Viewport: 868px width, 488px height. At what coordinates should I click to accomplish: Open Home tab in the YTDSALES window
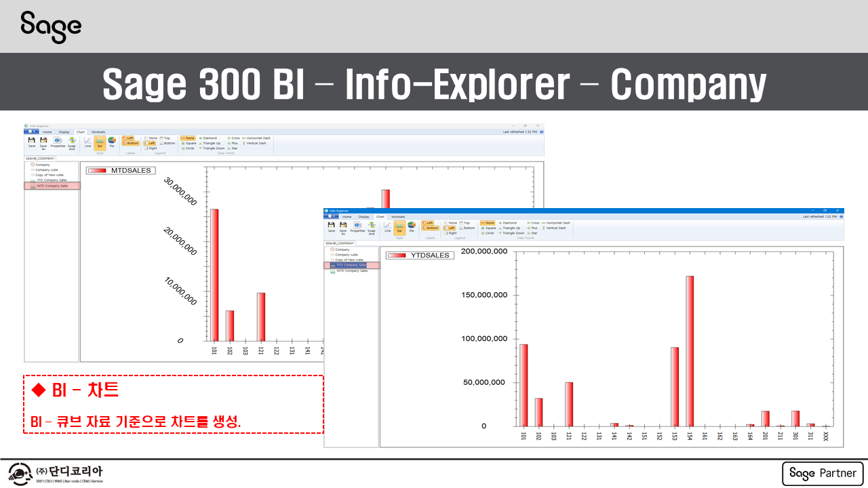point(347,217)
